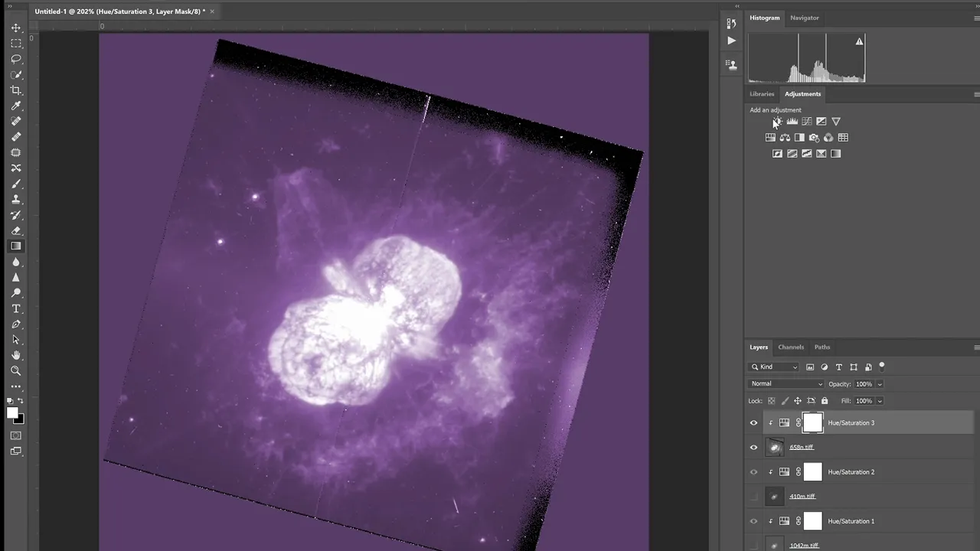Switch to the Channels tab
Viewport: 980px width, 551px height.
[791, 347]
